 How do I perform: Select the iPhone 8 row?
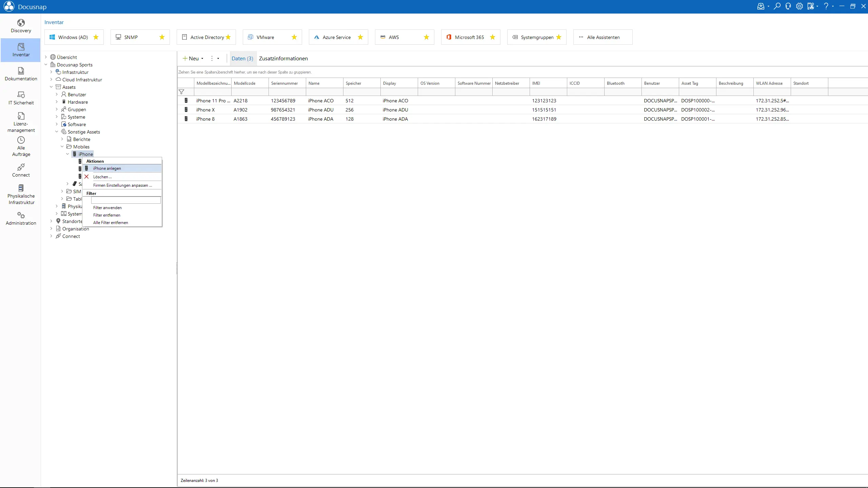click(522, 119)
